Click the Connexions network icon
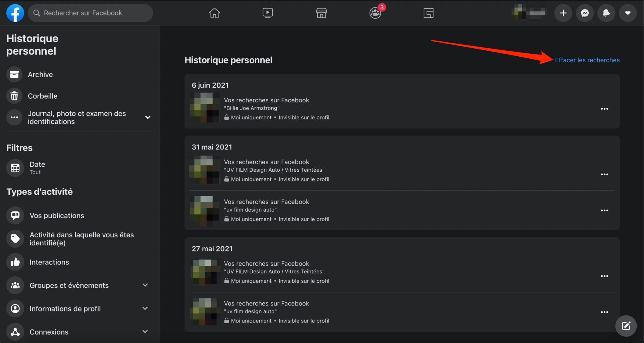The image size is (644, 343). (x=15, y=332)
